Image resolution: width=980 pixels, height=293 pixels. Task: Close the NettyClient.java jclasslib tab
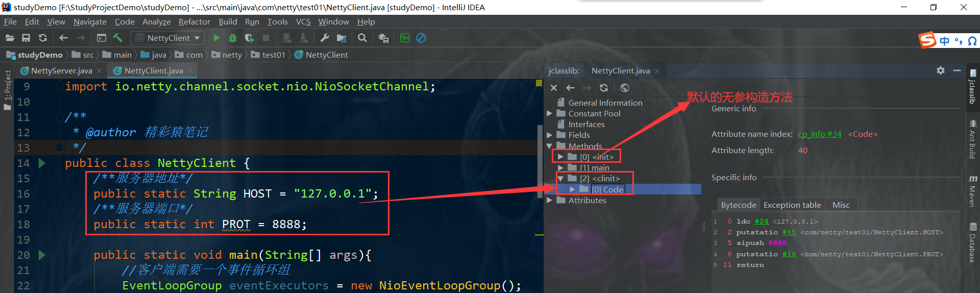(x=657, y=71)
